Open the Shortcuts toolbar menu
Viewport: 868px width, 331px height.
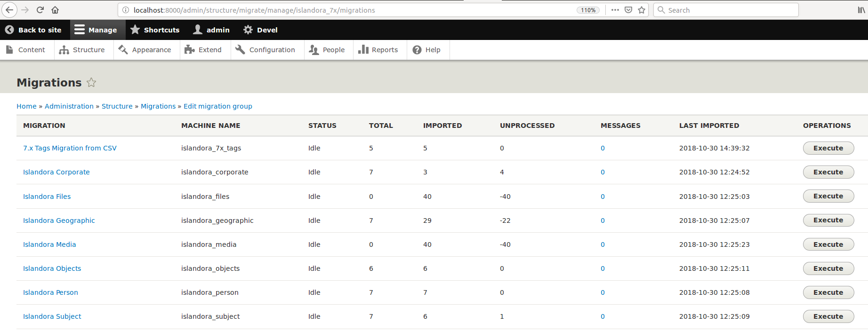point(155,30)
